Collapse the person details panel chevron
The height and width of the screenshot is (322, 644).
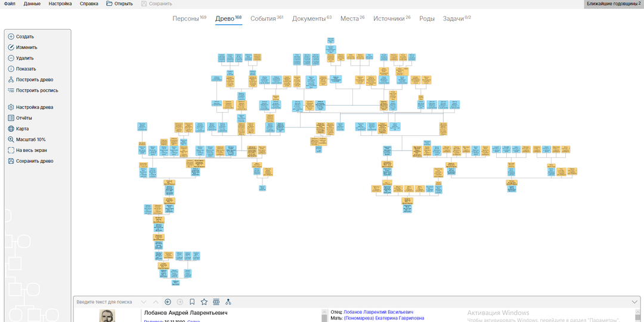click(x=634, y=302)
